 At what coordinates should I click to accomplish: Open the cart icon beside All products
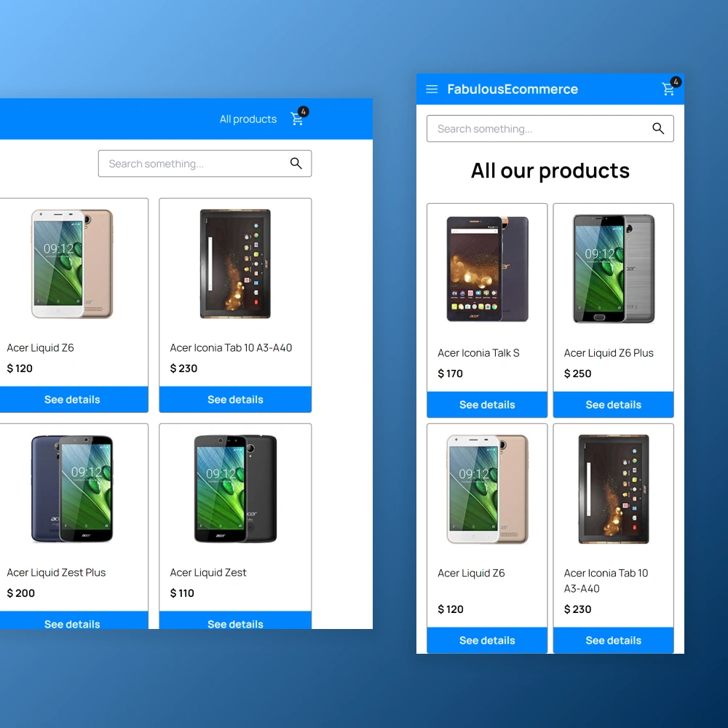click(x=297, y=119)
